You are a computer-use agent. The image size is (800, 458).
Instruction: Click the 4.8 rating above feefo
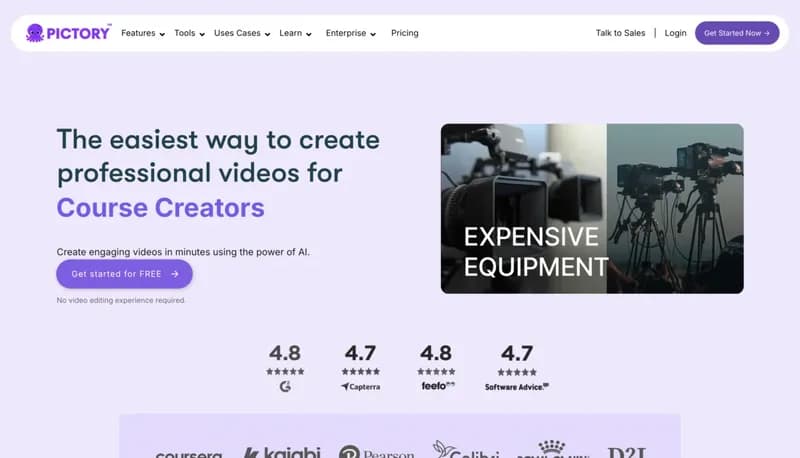click(436, 353)
